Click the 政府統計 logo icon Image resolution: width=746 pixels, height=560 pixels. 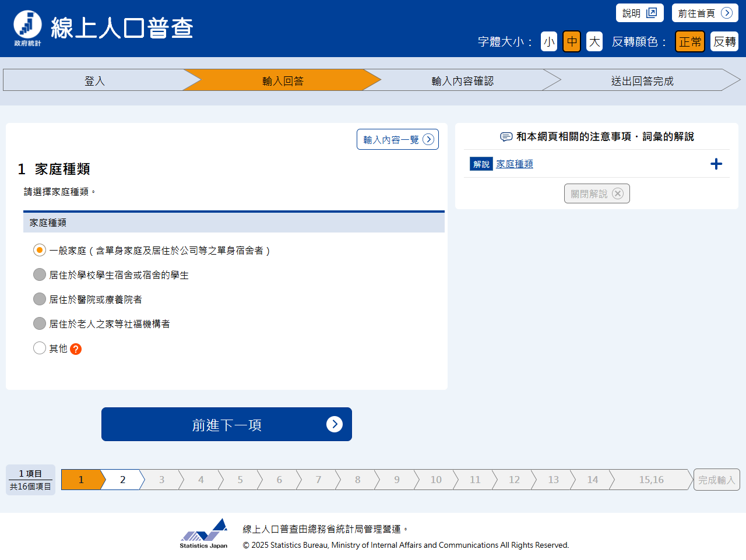(x=27, y=27)
